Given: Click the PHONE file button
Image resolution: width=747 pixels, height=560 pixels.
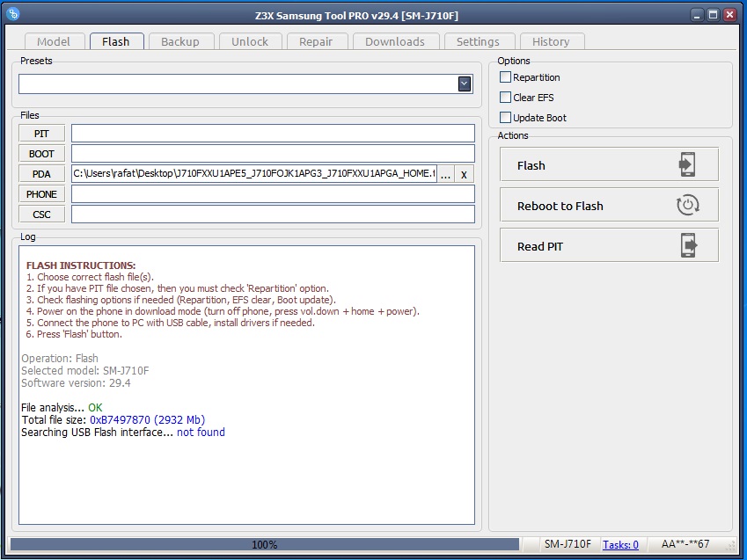Looking at the screenshot, I should click(42, 194).
